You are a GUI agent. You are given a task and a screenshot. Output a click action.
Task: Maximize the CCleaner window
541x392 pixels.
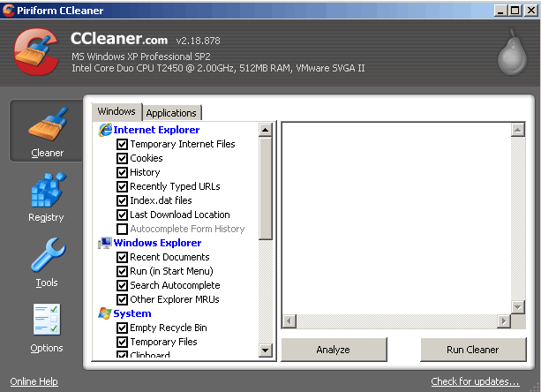[x=515, y=11]
